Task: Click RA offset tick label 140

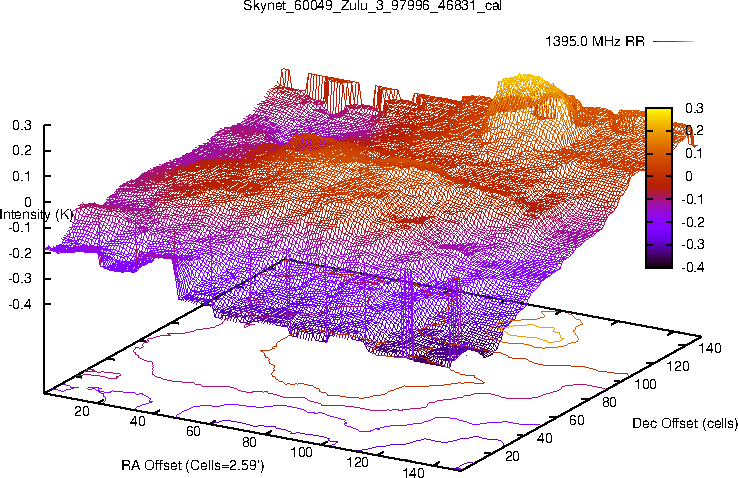Action: pos(413,472)
